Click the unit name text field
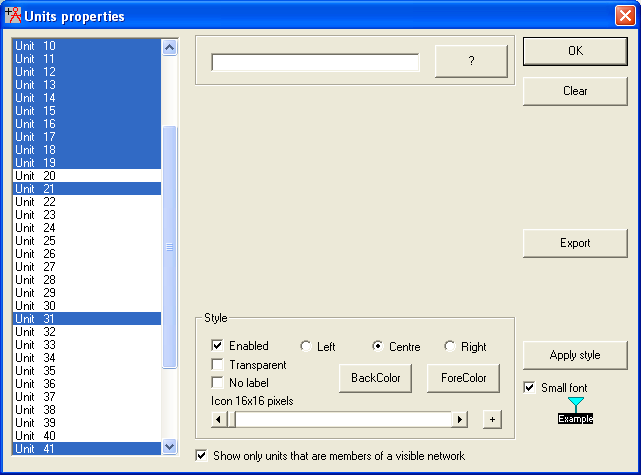The width and height of the screenshot is (641, 475). click(315, 63)
